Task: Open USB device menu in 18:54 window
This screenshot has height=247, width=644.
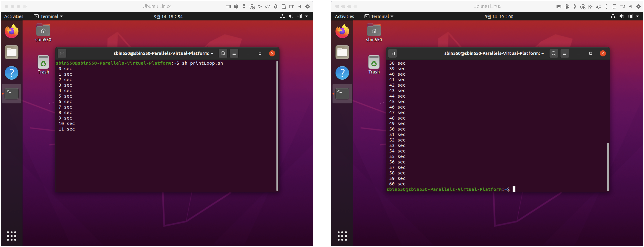Action: (x=244, y=7)
